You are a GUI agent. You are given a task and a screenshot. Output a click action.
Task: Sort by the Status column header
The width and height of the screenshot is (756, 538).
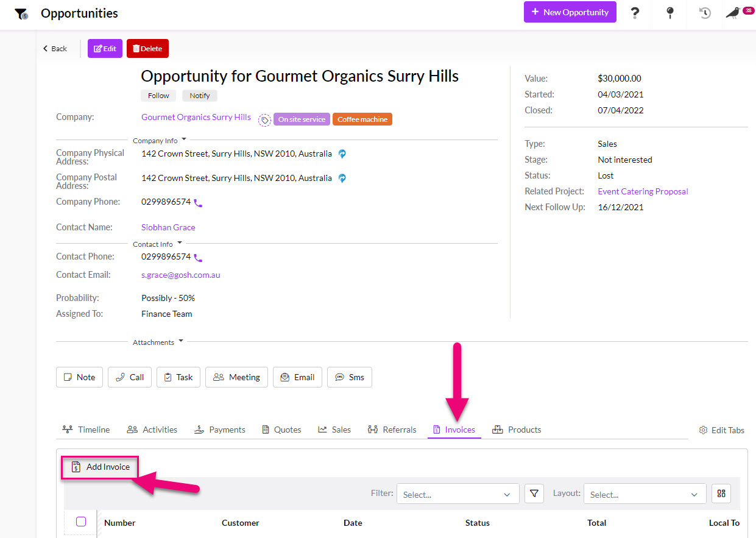478,523
